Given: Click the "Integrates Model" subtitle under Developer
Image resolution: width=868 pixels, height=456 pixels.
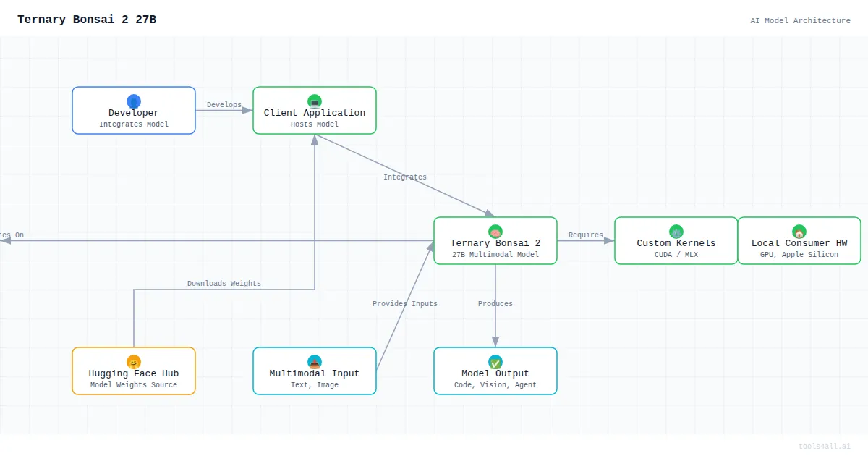Looking at the screenshot, I should pos(134,124).
